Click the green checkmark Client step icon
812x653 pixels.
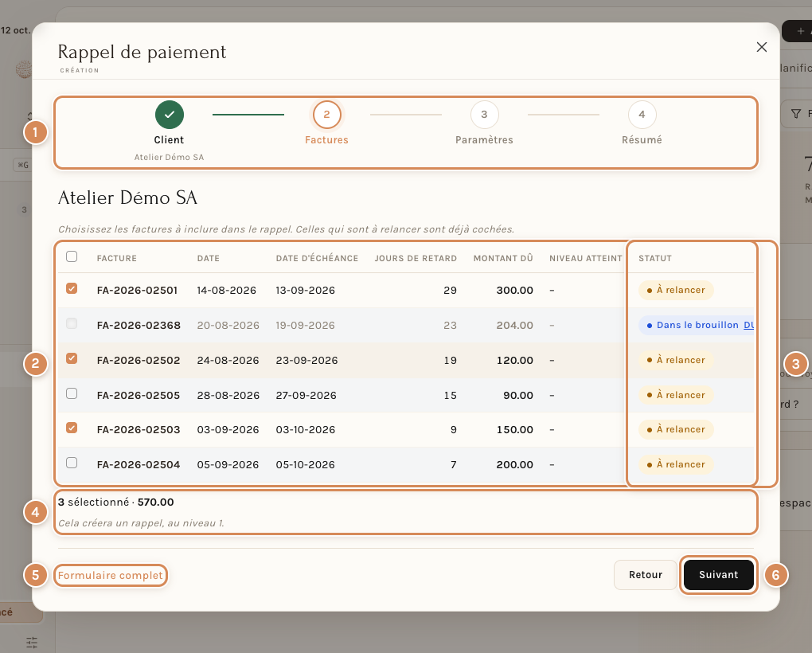point(170,115)
